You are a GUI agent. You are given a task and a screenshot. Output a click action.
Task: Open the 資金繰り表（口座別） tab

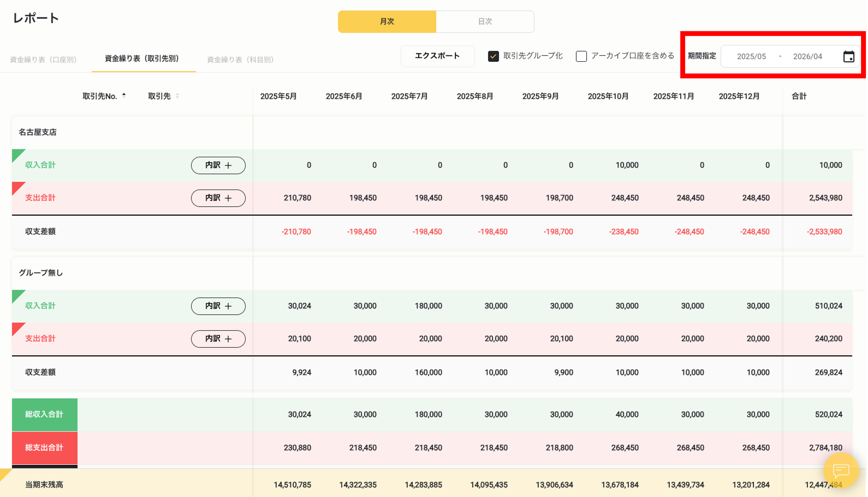[x=43, y=59]
